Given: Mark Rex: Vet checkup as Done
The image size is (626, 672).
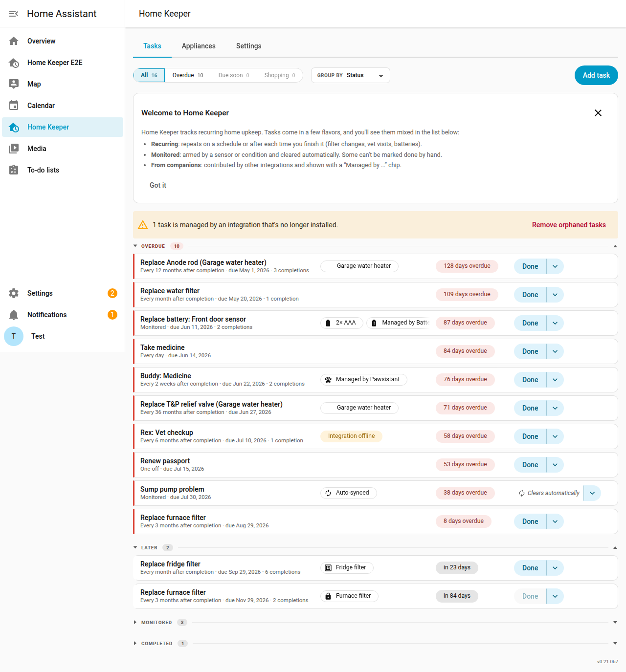Looking at the screenshot, I should tap(530, 436).
